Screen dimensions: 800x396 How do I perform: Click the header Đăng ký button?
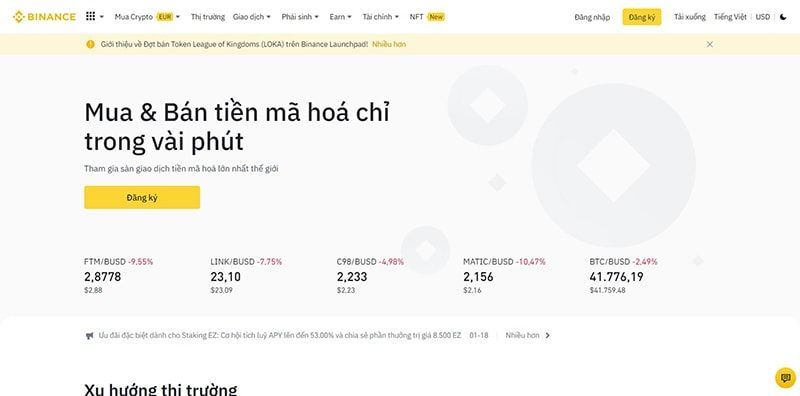click(642, 17)
